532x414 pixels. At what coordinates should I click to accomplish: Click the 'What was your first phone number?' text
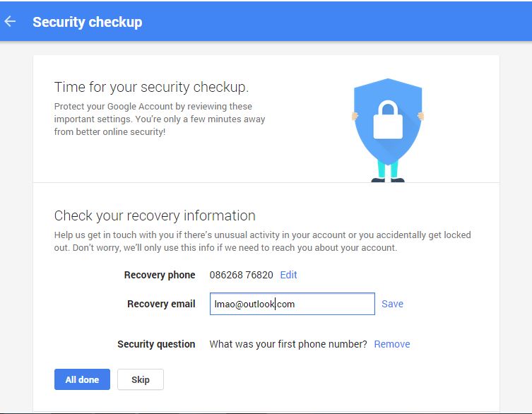click(288, 344)
